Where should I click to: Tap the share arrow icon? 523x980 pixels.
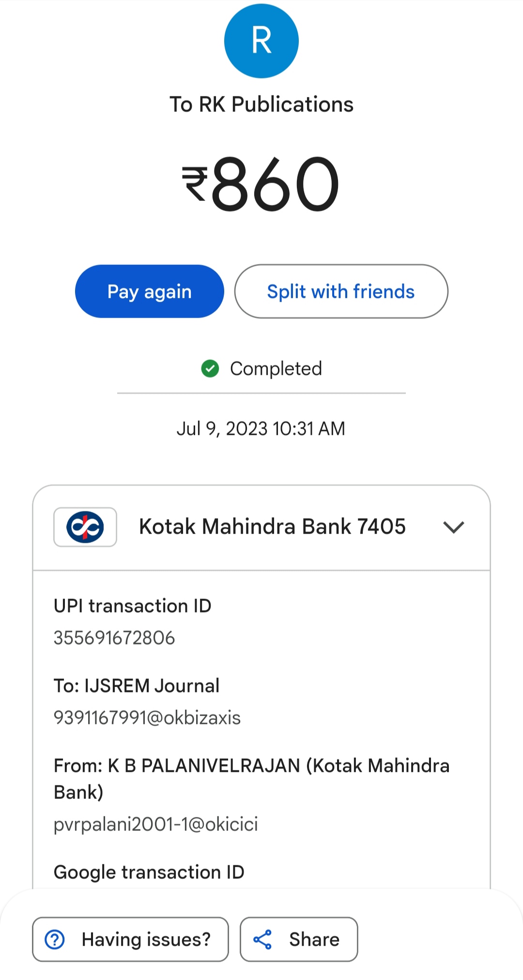click(262, 939)
